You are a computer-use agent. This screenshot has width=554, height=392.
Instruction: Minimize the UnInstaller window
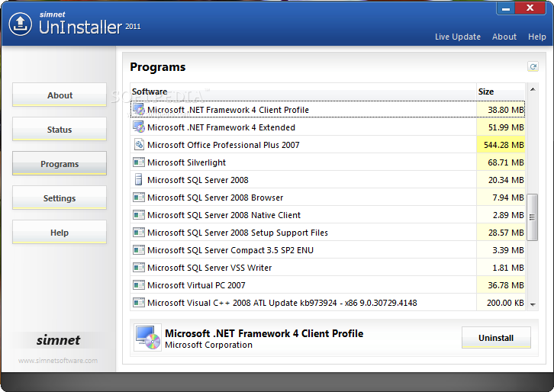(506, 8)
